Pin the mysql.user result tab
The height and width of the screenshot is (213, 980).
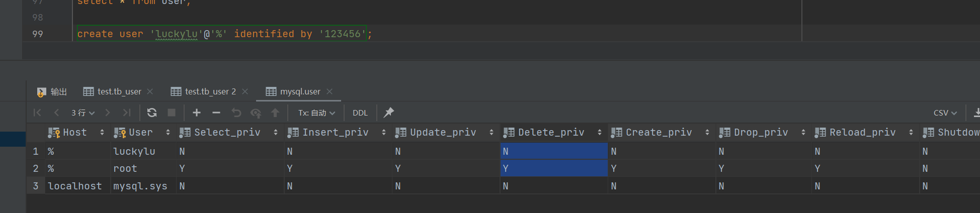coord(389,113)
